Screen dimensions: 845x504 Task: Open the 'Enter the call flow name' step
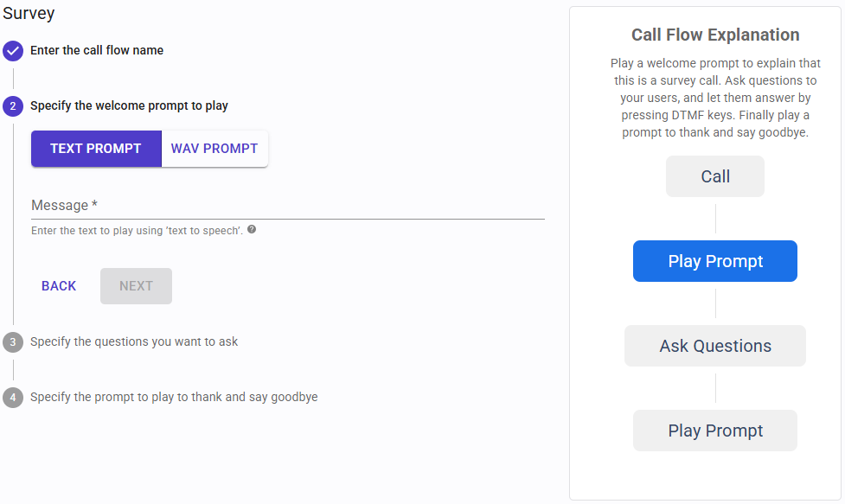click(x=97, y=50)
